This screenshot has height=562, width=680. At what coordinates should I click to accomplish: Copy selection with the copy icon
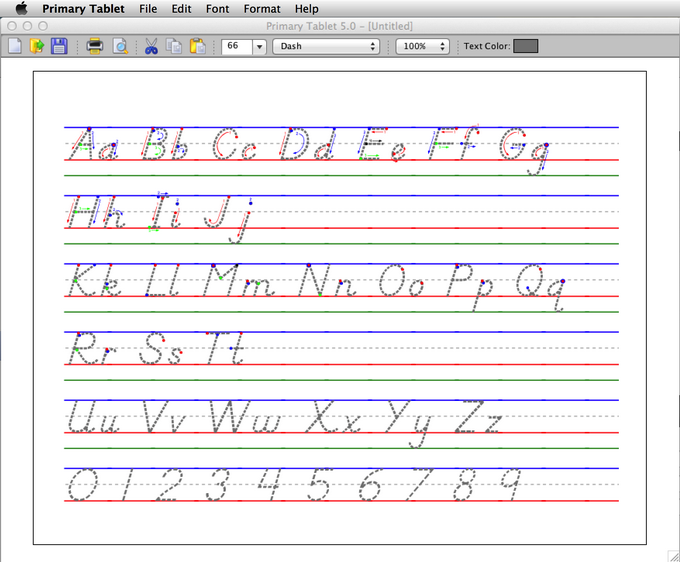[174, 46]
